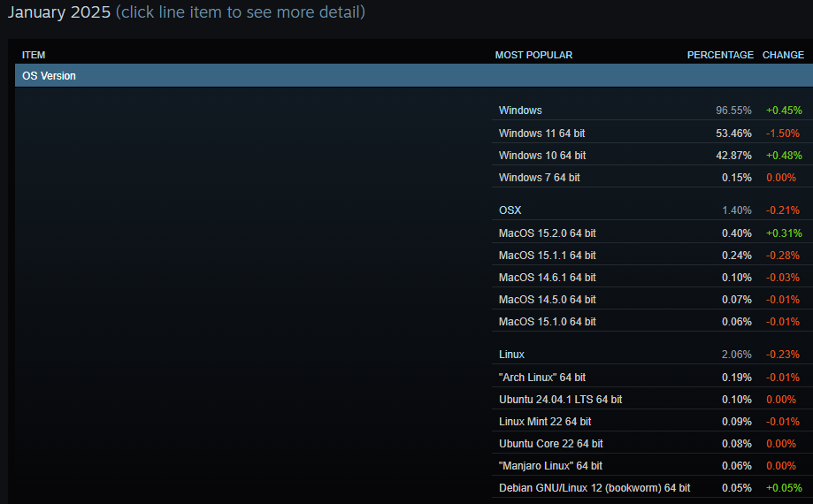
Task: Click the MOST POPULAR column header
Action: pos(533,55)
